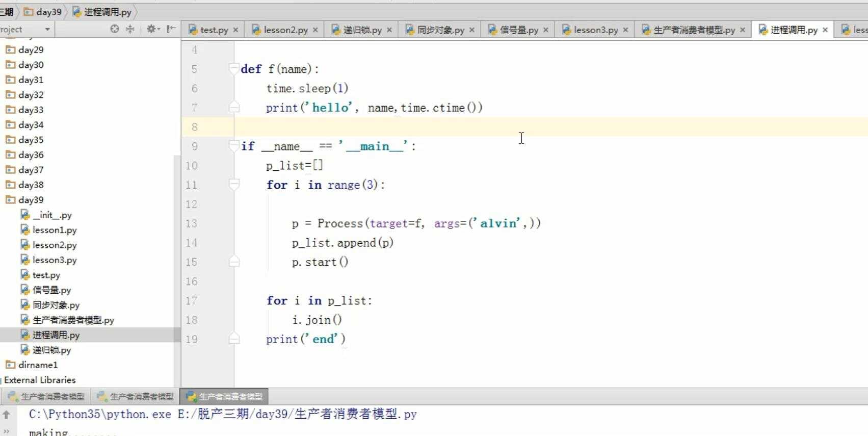Switch to lesson2.py editor tab
The image size is (868, 436).
[x=285, y=30]
